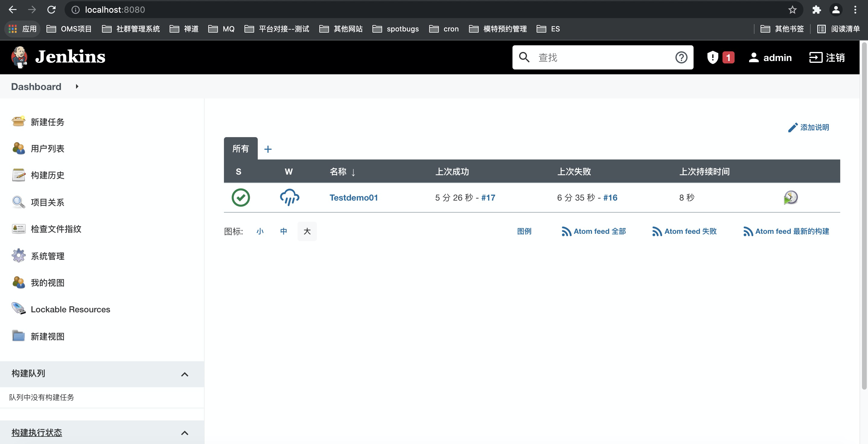868x444 pixels.
Task: Open Lockable Resources in sidebar
Action: [70, 309]
